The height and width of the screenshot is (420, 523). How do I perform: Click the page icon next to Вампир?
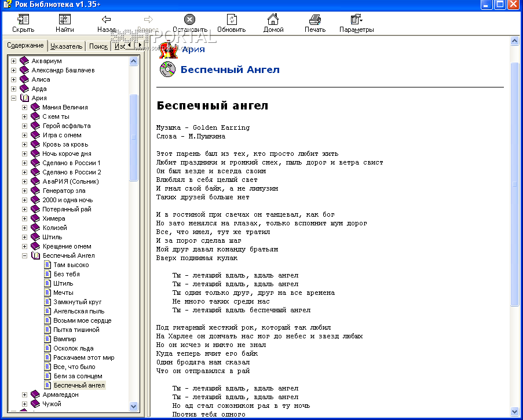47,339
